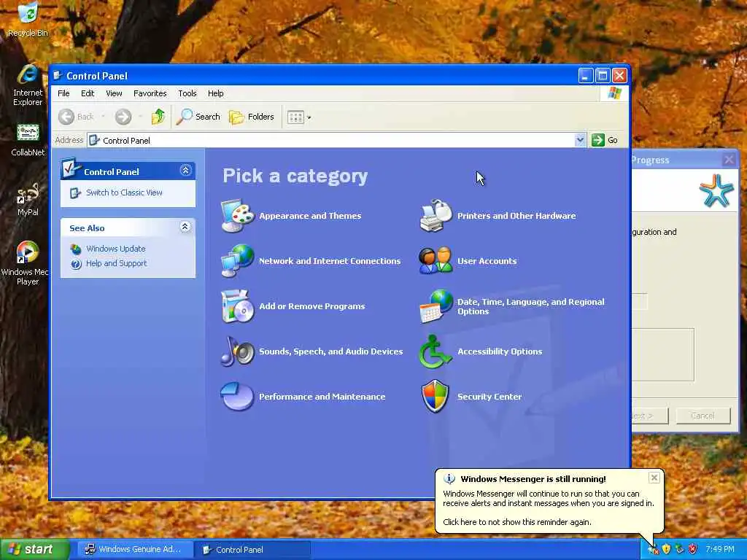The image size is (747, 560).
Task: Click the Accessibility Options wheelchair icon
Action: click(435, 351)
